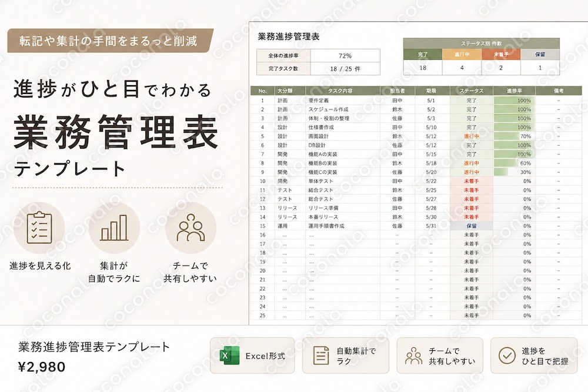Screen dimensions: 588x392
Task: Click the 大分類 column header
Action: pyautogui.click(x=290, y=91)
